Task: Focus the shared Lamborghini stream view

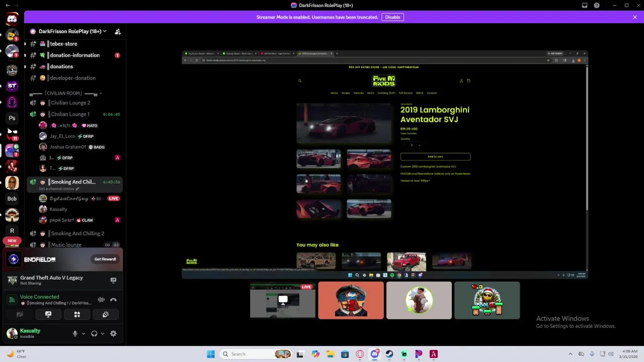Action: (x=385, y=164)
